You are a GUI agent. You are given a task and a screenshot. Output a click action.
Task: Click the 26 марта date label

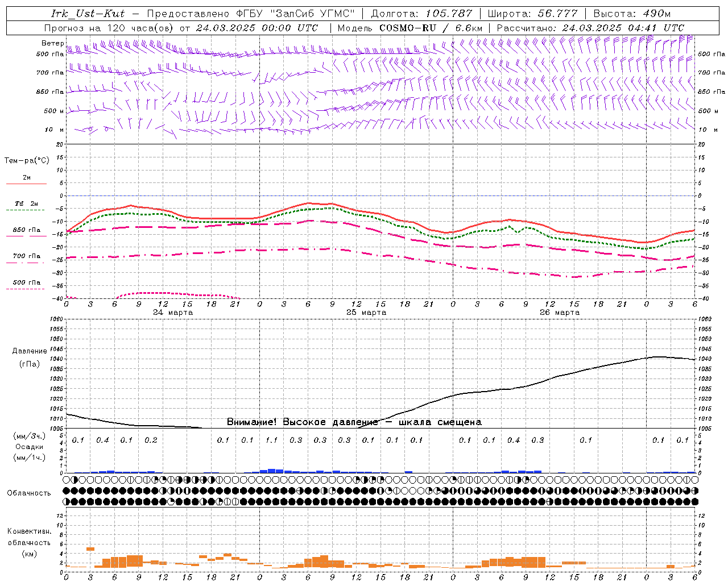pyautogui.click(x=560, y=313)
